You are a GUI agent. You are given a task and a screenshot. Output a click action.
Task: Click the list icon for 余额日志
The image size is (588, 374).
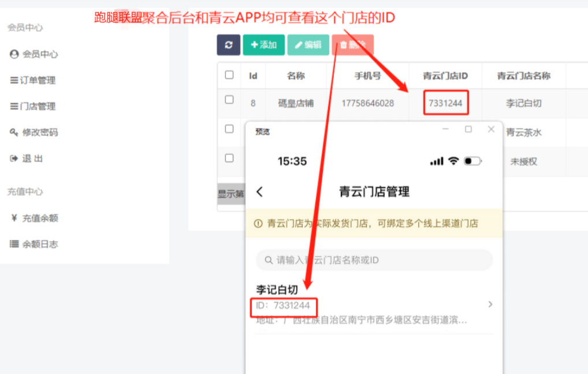(14, 244)
